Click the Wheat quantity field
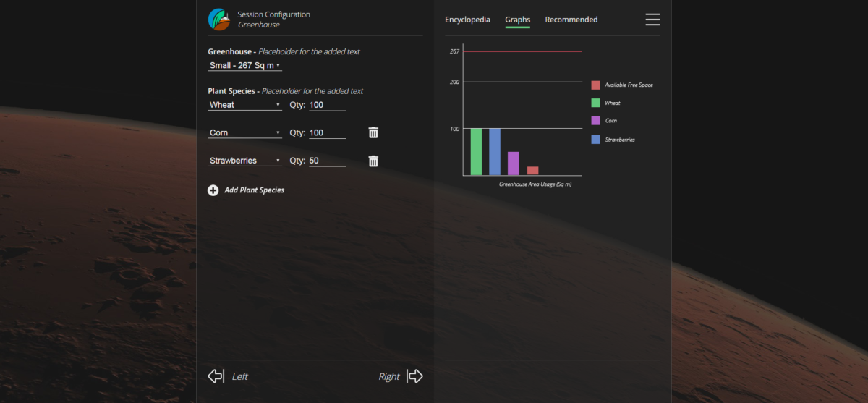Image resolution: width=868 pixels, height=403 pixels. [327, 105]
